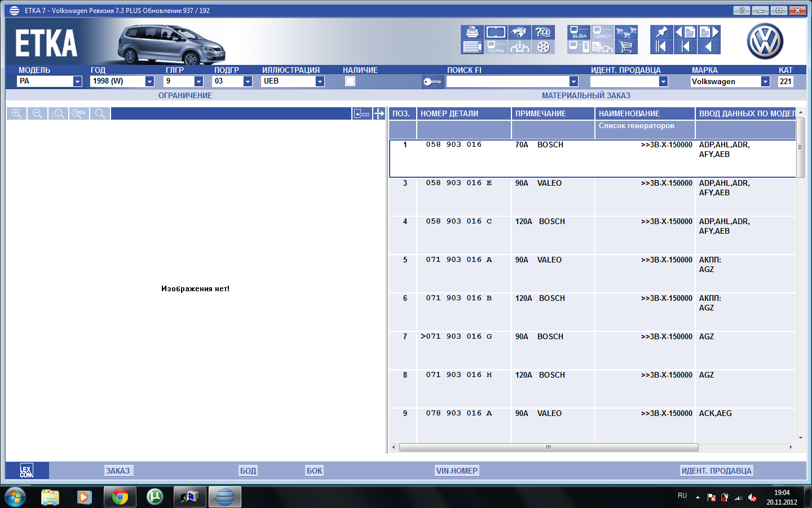This screenshot has height=508, width=812.
Task: Click the printer icon in the toolbar
Action: (472, 32)
